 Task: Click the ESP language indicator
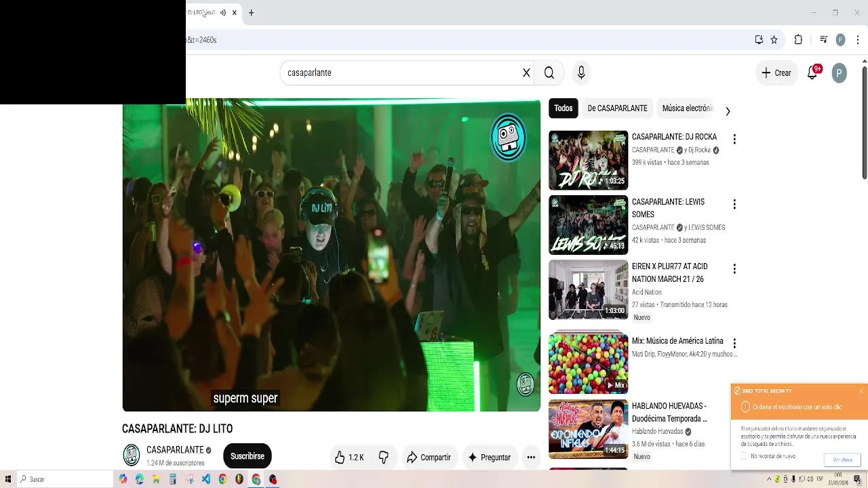point(820,479)
